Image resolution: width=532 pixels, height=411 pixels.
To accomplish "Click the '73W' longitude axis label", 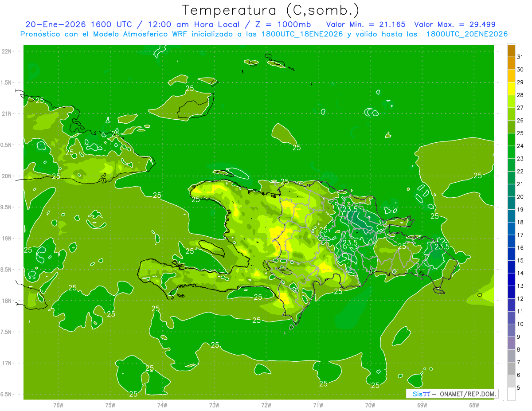I will tap(214, 405).
